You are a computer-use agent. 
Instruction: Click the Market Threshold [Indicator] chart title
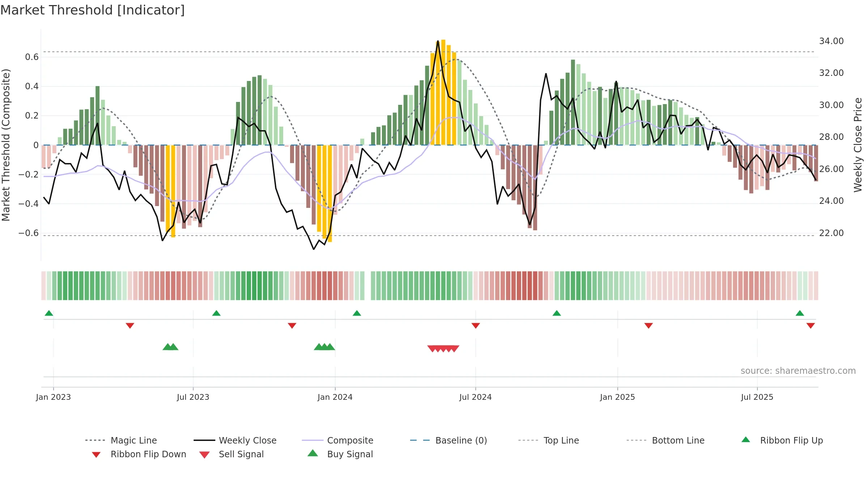(93, 10)
